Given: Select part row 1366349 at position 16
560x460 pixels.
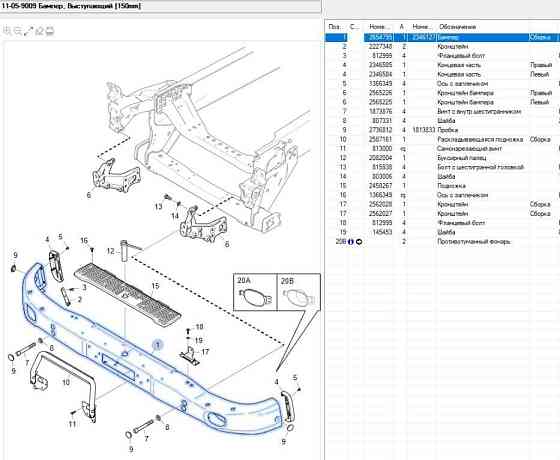Looking at the screenshot, I should pyautogui.click(x=442, y=195).
